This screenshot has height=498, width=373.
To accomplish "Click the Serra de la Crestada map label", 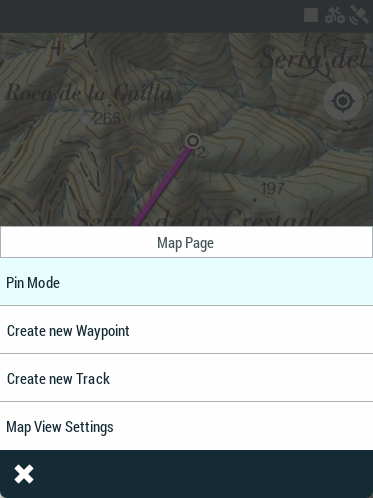I will click(202, 218).
